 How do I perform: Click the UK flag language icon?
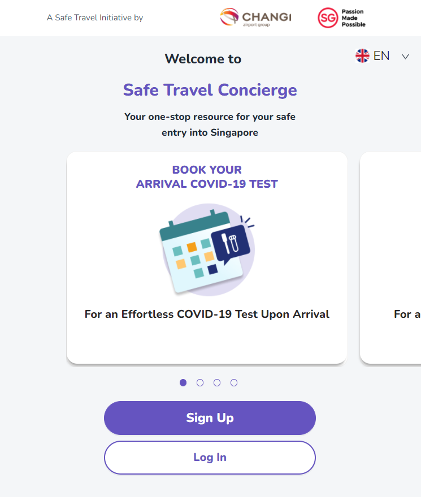coord(362,55)
